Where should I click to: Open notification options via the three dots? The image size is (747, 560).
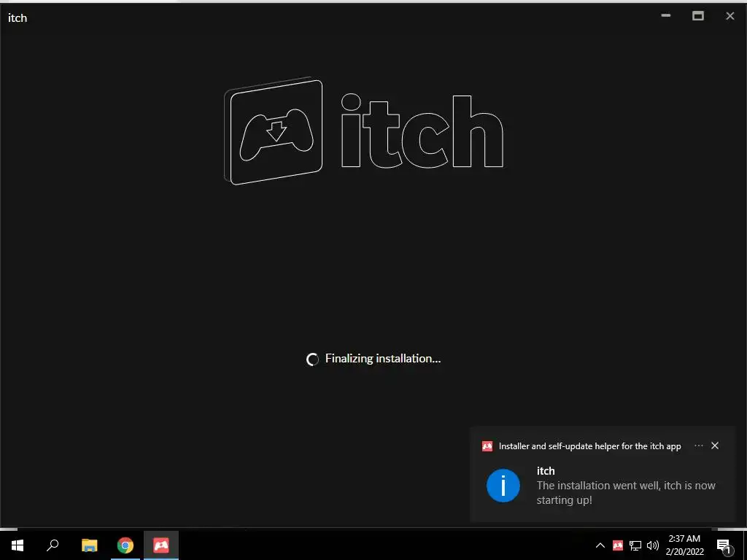[698, 446]
